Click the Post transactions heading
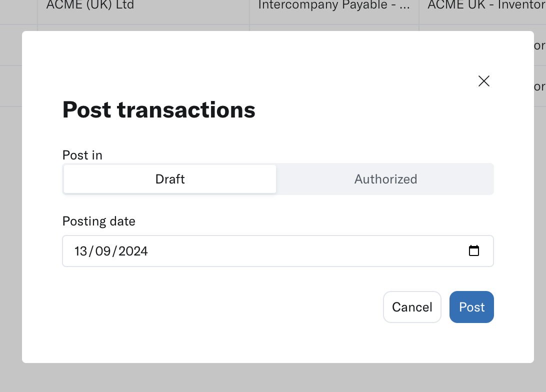The image size is (546, 392). click(x=158, y=109)
